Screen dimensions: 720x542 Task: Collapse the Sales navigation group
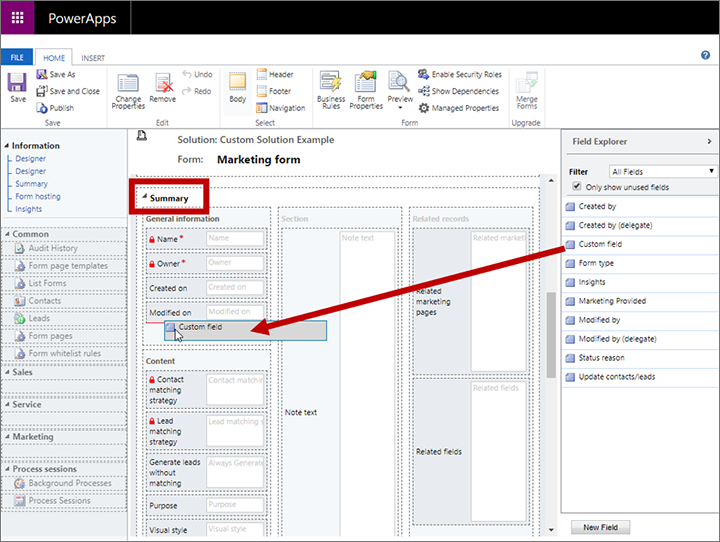click(x=7, y=372)
